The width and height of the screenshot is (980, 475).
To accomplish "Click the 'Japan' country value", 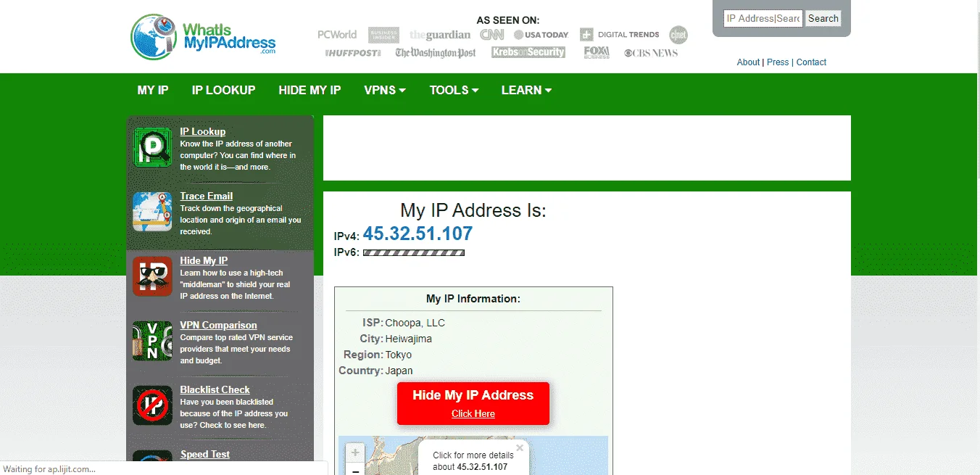I will click(399, 371).
